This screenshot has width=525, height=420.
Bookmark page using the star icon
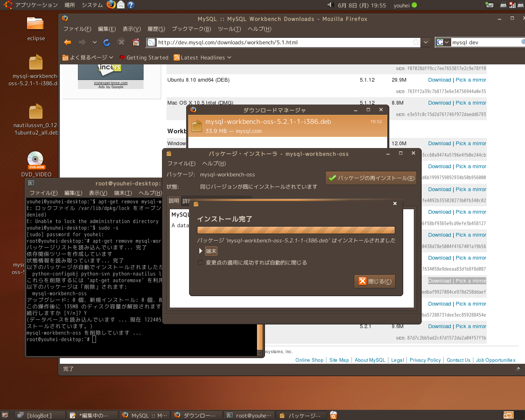(416, 42)
